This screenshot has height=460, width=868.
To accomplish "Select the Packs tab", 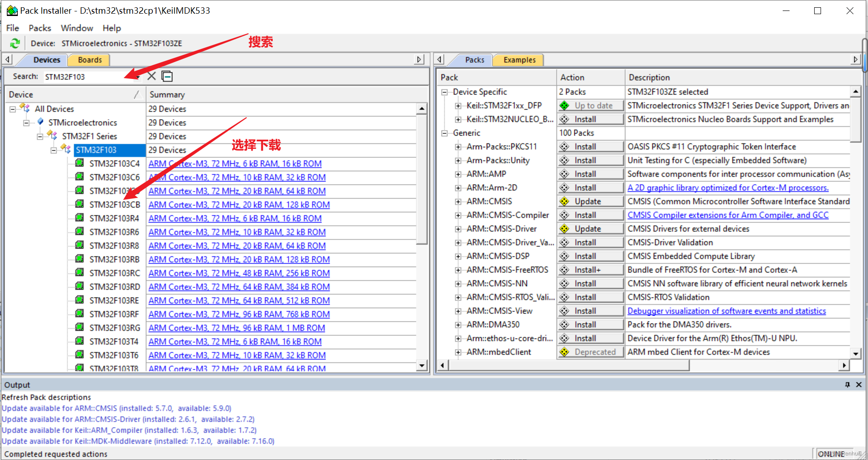I will coord(474,60).
